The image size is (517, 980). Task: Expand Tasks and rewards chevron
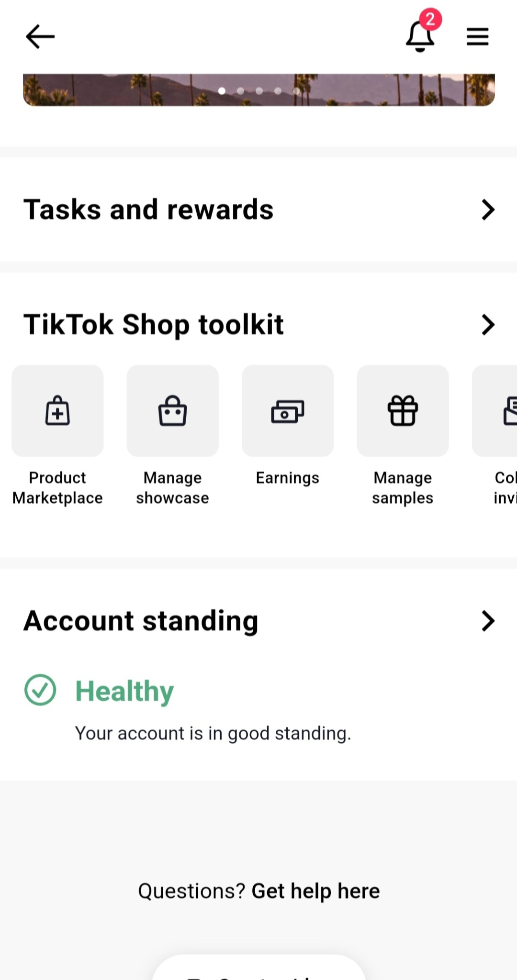(x=488, y=209)
